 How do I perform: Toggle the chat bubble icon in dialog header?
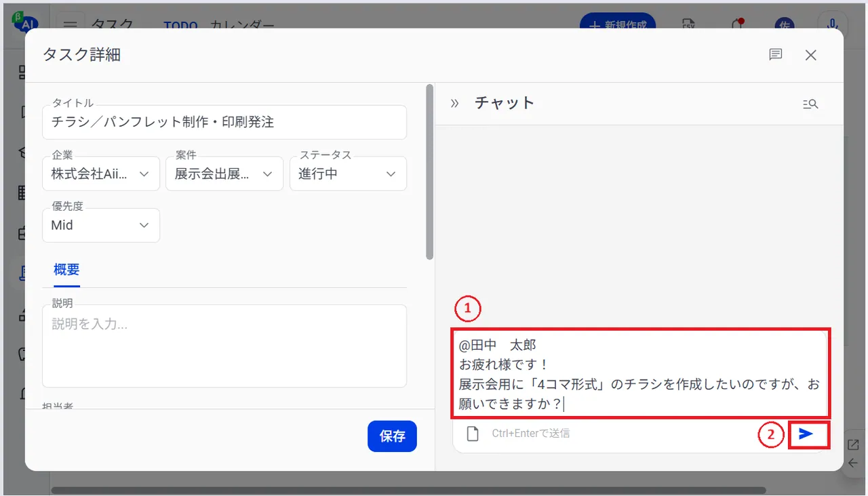coord(776,55)
